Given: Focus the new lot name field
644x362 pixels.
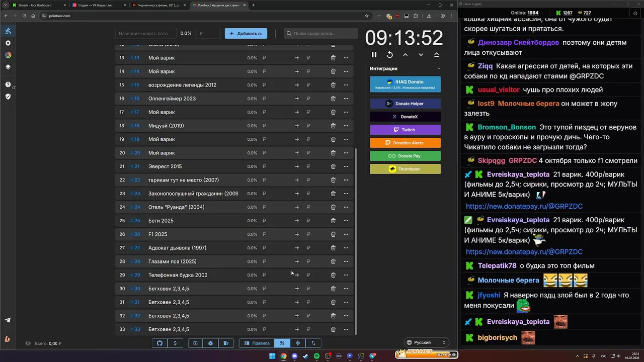Looking at the screenshot, I should [146, 33].
